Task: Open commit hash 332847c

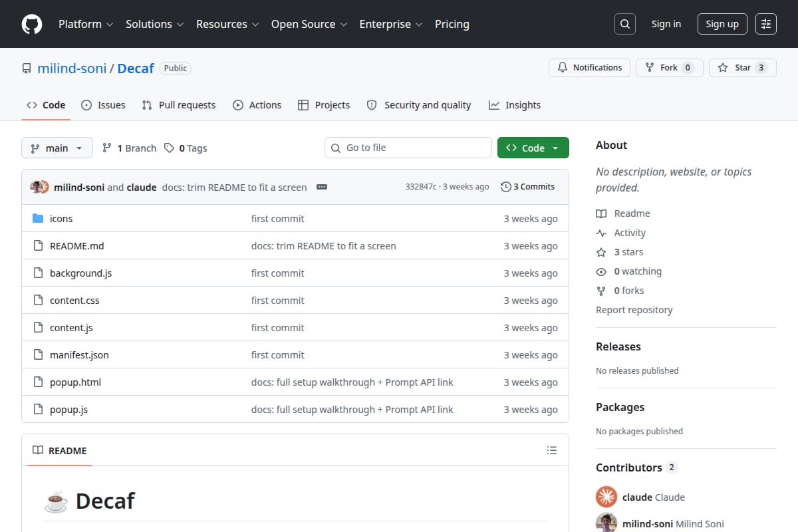Action: (x=421, y=187)
